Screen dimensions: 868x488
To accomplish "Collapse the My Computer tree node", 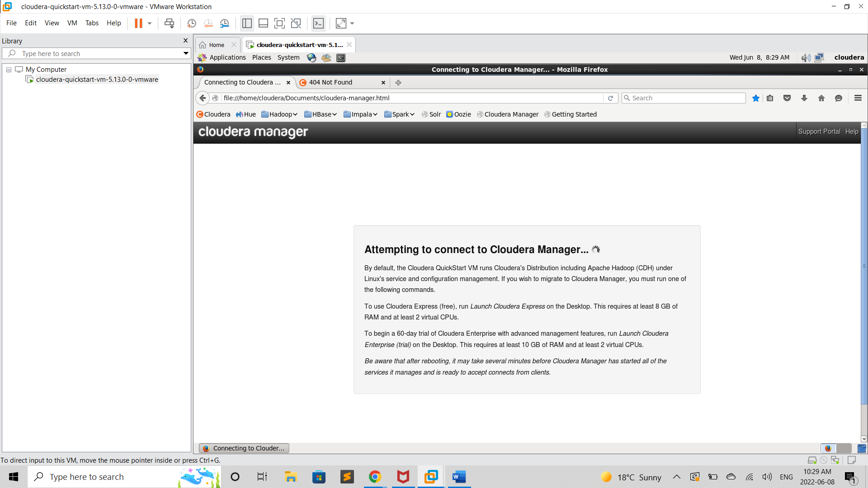I will 9,70.
